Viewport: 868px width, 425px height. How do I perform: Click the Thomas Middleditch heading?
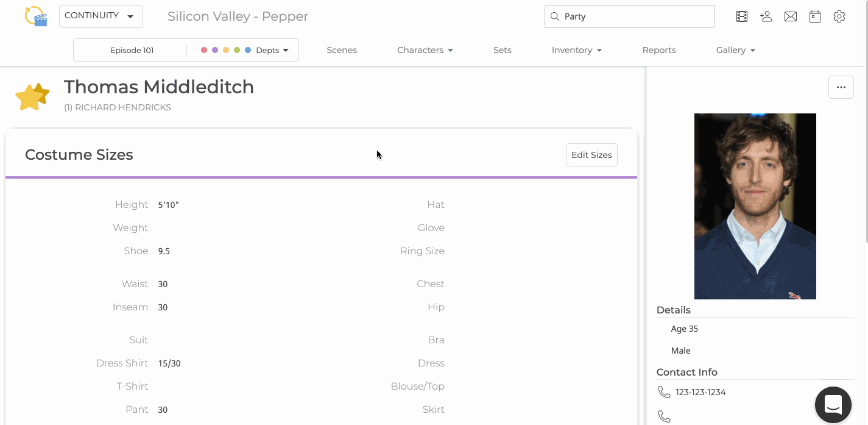(159, 87)
